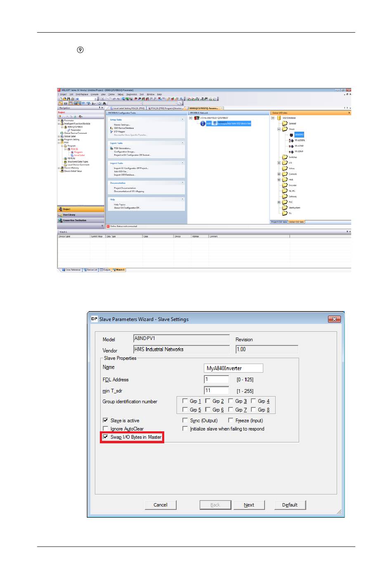
Task: Collapse the Setup Tasks section
Action: [182, 119]
